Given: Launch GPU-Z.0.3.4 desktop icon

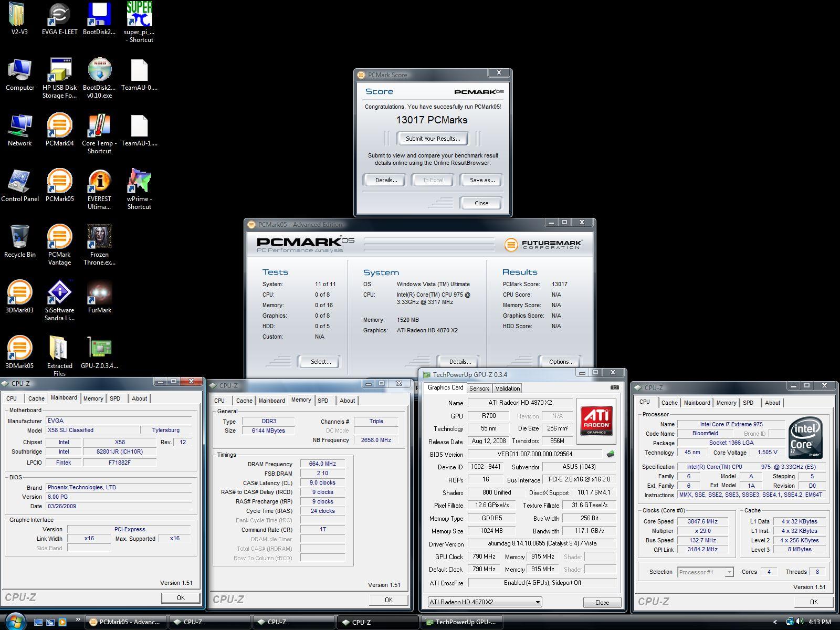Looking at the screenshot, I should coord(100,349).
